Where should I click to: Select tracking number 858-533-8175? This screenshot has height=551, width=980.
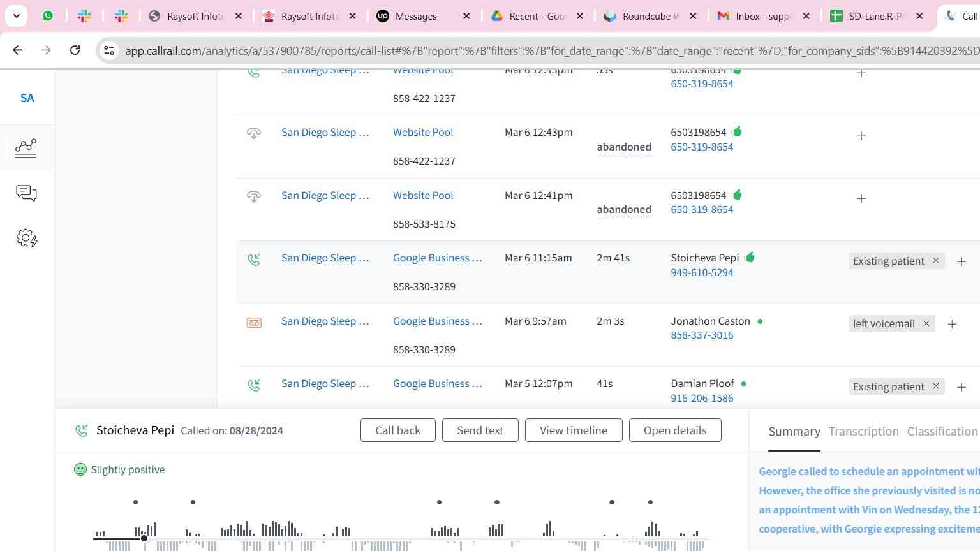[x=424, y=224]
